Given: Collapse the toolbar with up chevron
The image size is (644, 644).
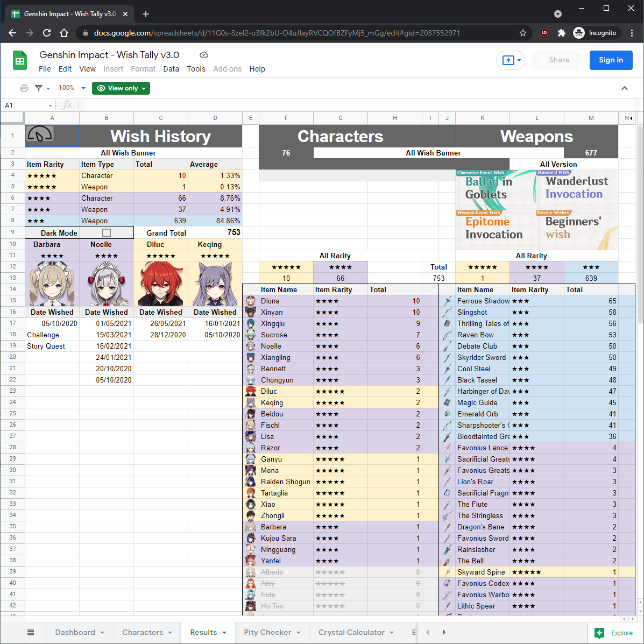Looking at the screenshot, I should pyautogui.click(x=624, y=88).
